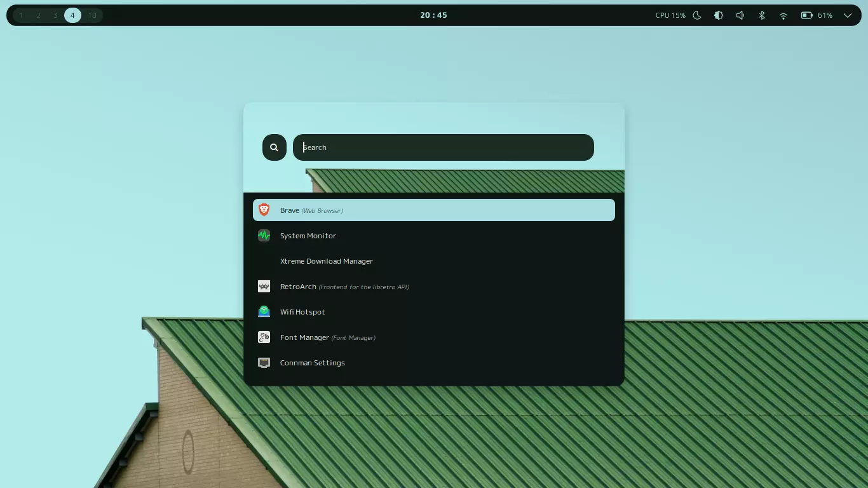The width and height of the screenshot is (868, 488).
Task: Switch to workspace 2
Action: click(x=38, y=15)
